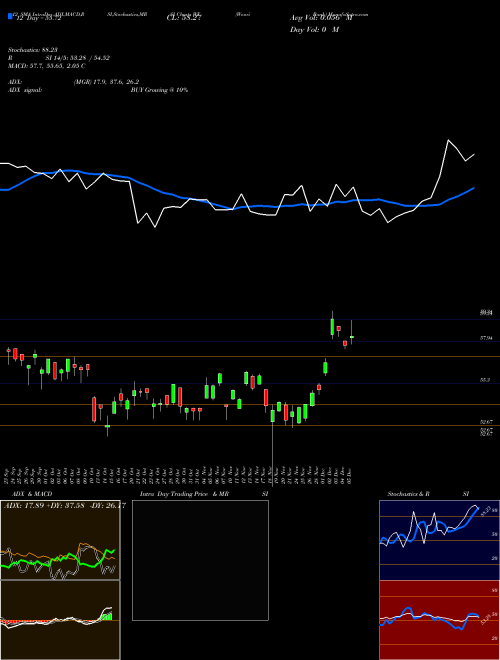The width and height of the screenshot is (500, 660).
Task: Click the blue SMA legend square
Action: (x=11, y=17)
